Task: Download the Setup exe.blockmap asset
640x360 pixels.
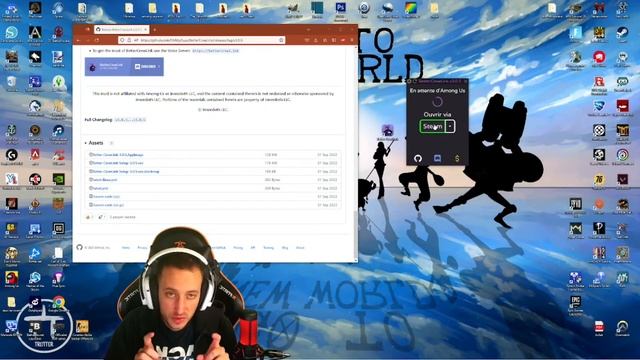Action: pyautogui.click(x=125, y=171)
